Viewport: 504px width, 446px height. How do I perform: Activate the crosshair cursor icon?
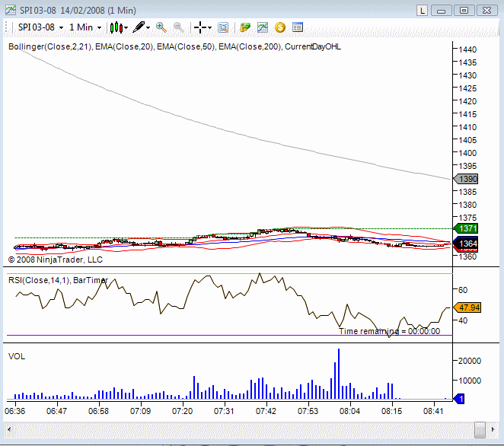point(200,27)
